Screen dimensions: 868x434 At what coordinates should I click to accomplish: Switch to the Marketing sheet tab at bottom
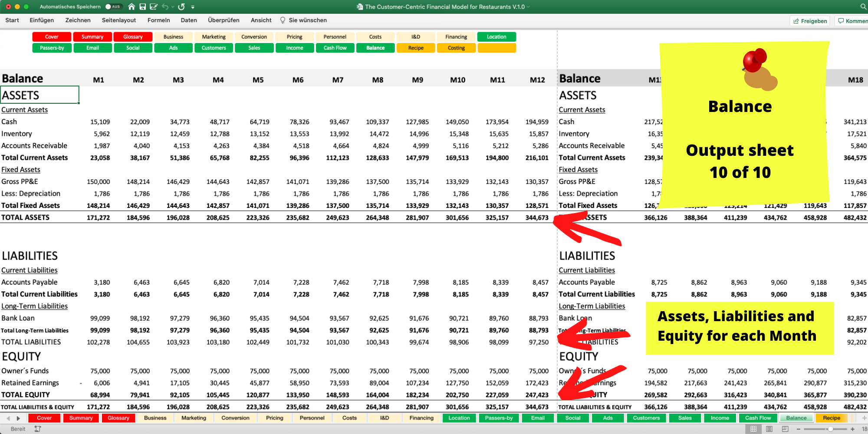194,418
